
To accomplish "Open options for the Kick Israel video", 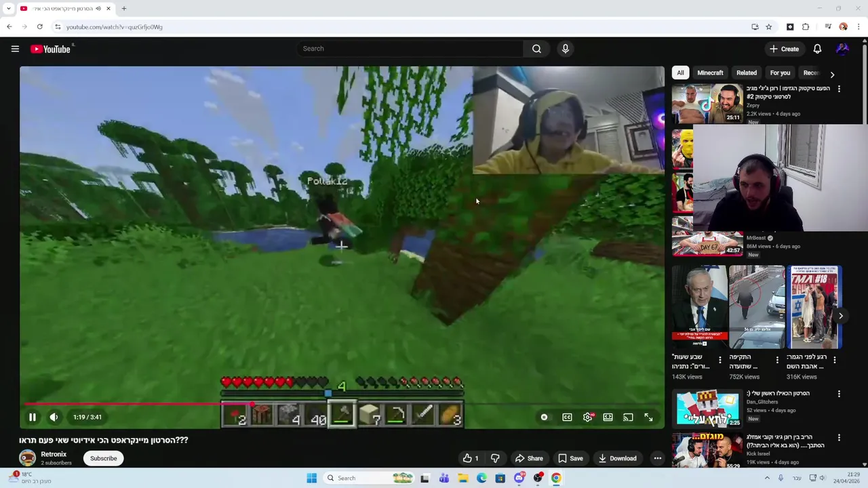I will (839, 438).
